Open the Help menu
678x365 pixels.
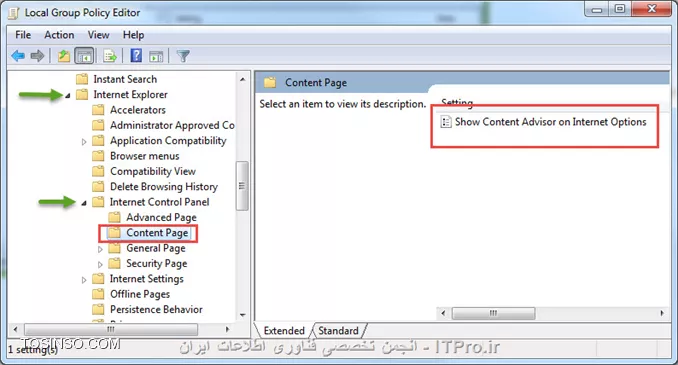pos(133,35)
